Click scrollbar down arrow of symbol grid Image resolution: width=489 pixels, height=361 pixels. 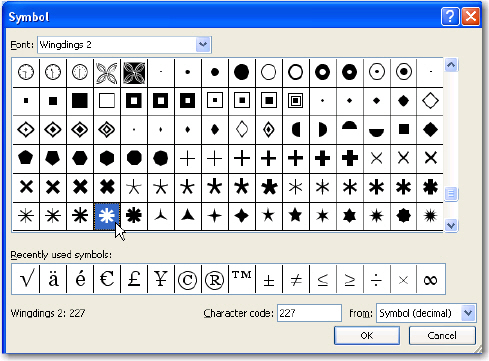tap(451, 226)
